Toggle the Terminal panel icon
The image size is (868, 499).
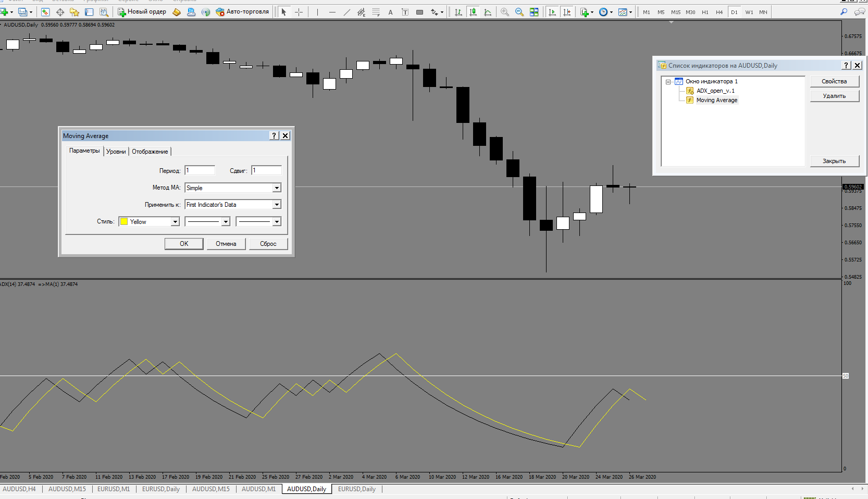click(89, 12)
